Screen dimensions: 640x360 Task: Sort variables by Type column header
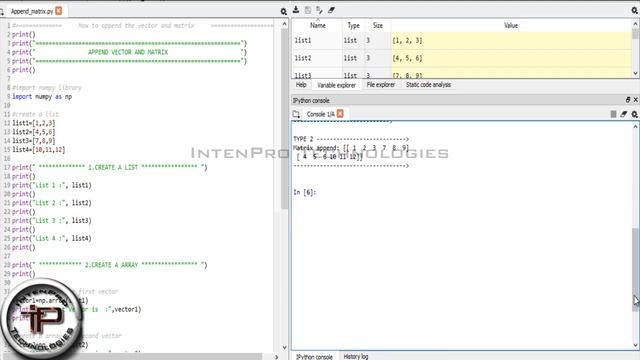(353, 25)
